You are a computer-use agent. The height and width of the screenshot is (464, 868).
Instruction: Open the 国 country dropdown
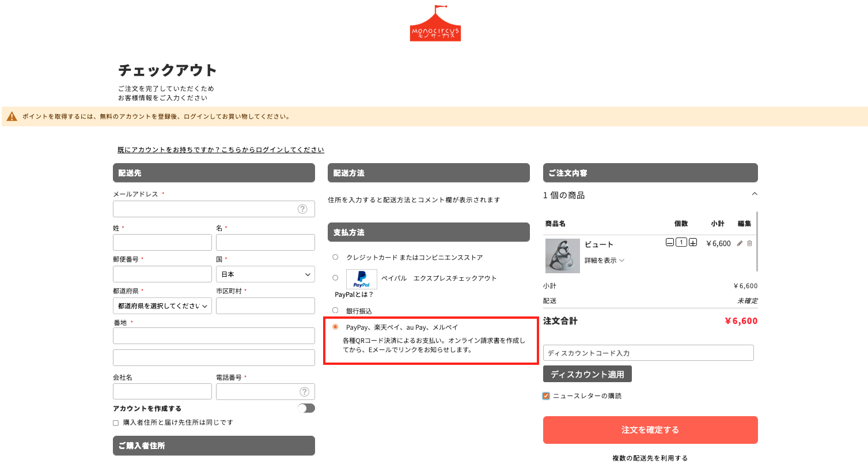(x=266, y=274)
